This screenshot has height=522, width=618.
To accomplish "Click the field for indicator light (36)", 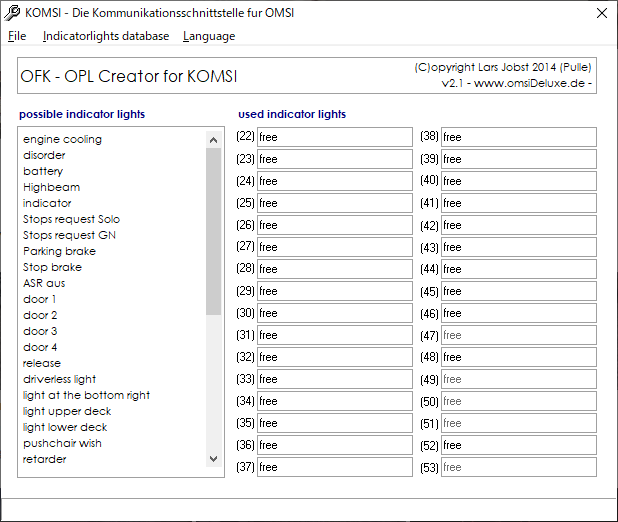I will 335,445.
